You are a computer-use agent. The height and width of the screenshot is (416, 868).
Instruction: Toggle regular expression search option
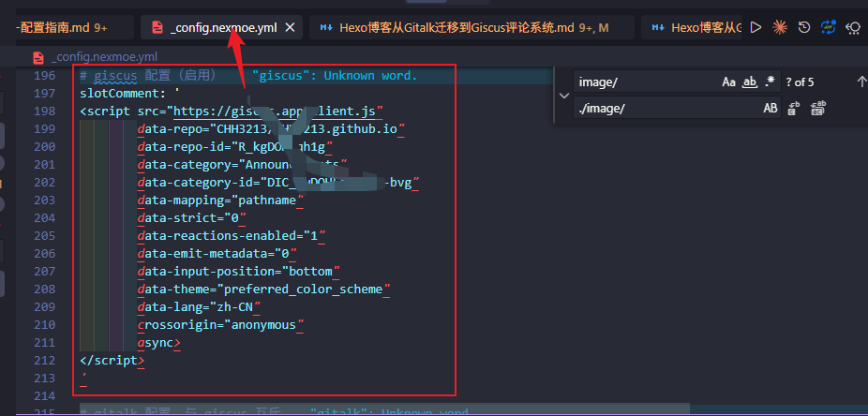[770, 82]
